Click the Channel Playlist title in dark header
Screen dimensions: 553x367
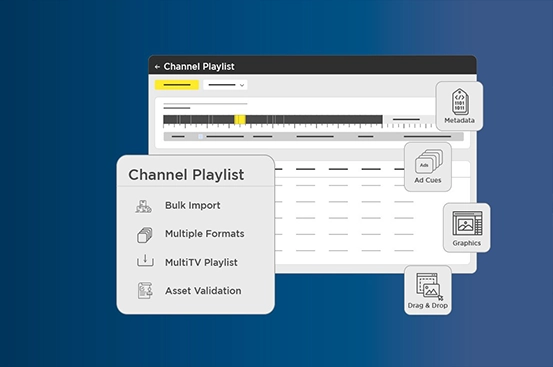coord(199,67)
